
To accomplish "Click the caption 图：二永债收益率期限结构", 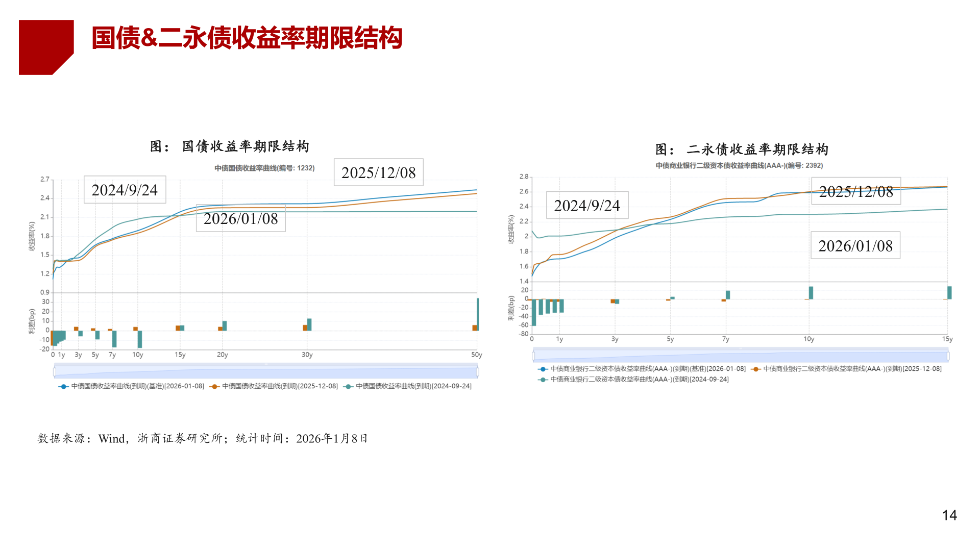I will pyautogui.click(x=742, y=149).
